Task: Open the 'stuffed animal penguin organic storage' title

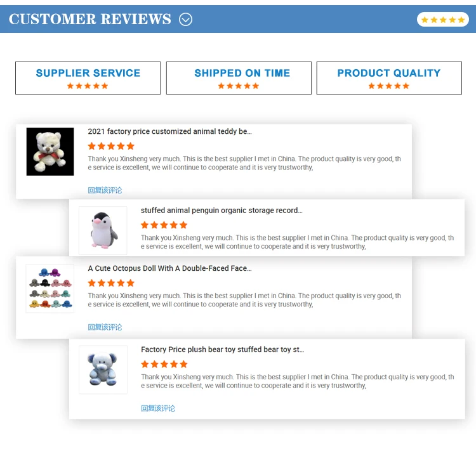Action: 221,211
